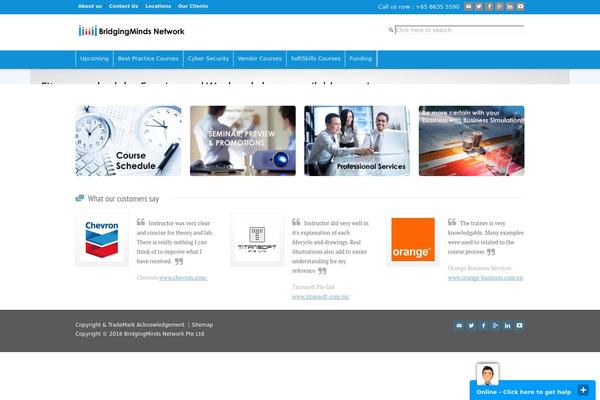Visit the www.titansoft.com.sg link

[x=321, y=297]
